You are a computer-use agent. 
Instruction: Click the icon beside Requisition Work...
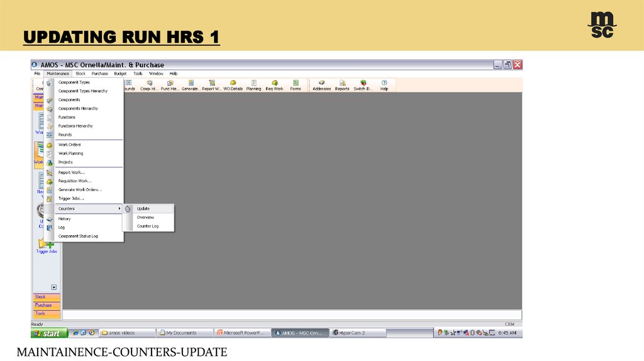[x=49, y=182]
